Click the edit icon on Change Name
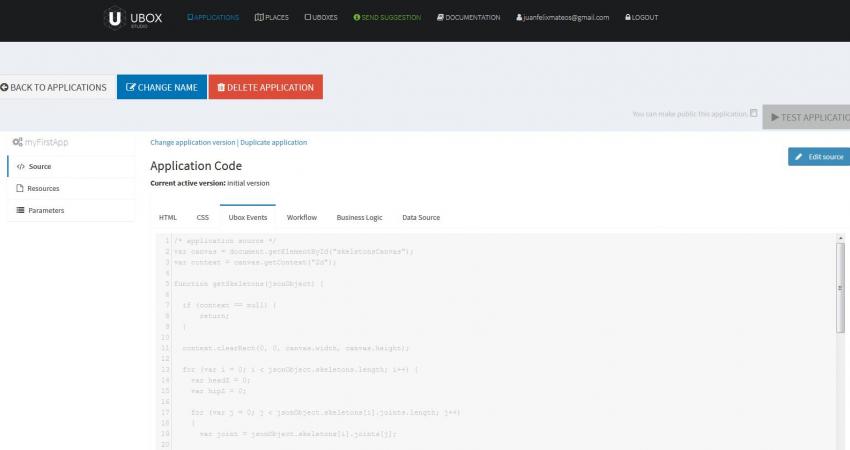The image size is (850, 450). click(131, 87)
